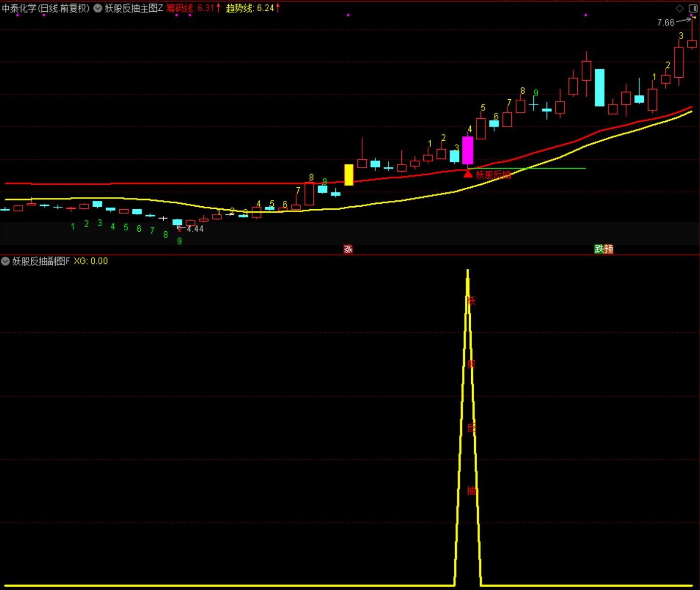This screenshot has width=700, height=590.
Task: Click the 抽 character on the sub-chart spike
Action: click(x=471, y=491)
